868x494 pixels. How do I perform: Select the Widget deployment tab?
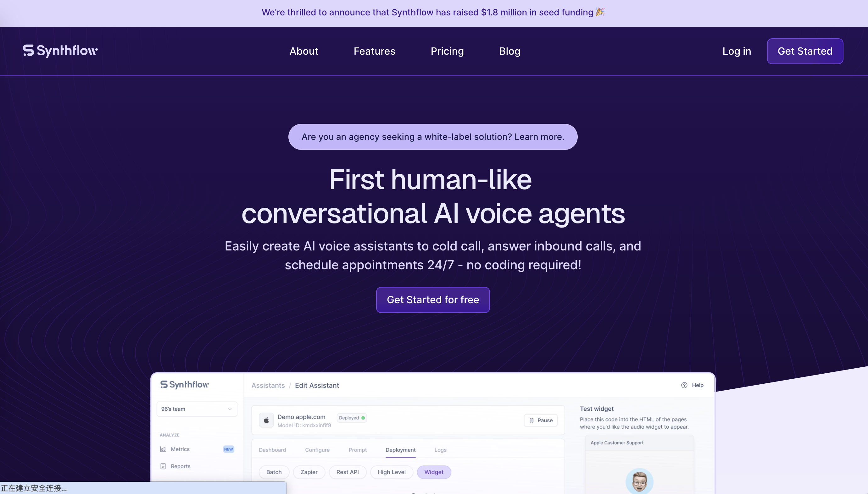click(433, 471)
